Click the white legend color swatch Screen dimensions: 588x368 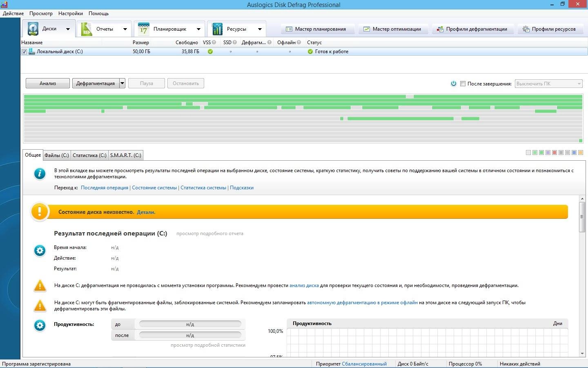tap(528, 153)
